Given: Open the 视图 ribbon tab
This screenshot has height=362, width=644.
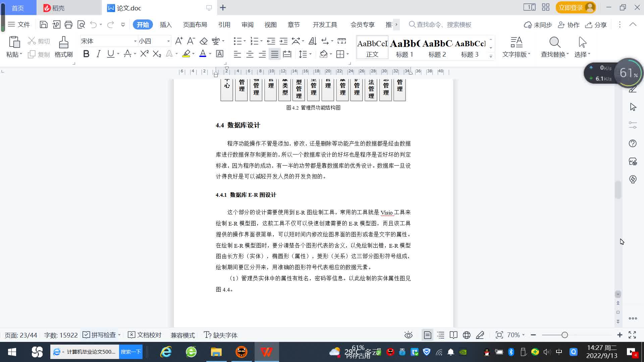Looking at the screenshot, I should (x=270, y=25).
